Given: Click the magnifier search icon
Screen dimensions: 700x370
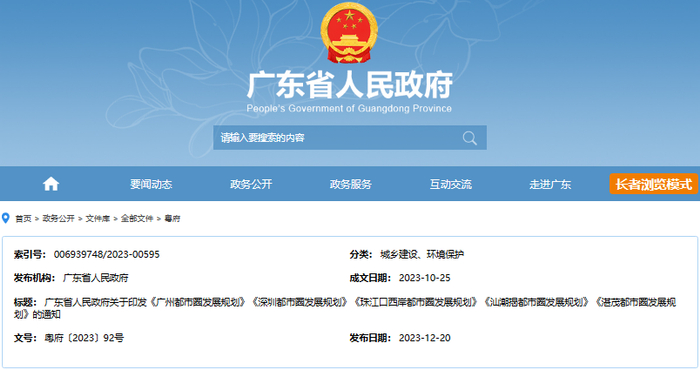Looking at the screenshot, I should point(470,138).
